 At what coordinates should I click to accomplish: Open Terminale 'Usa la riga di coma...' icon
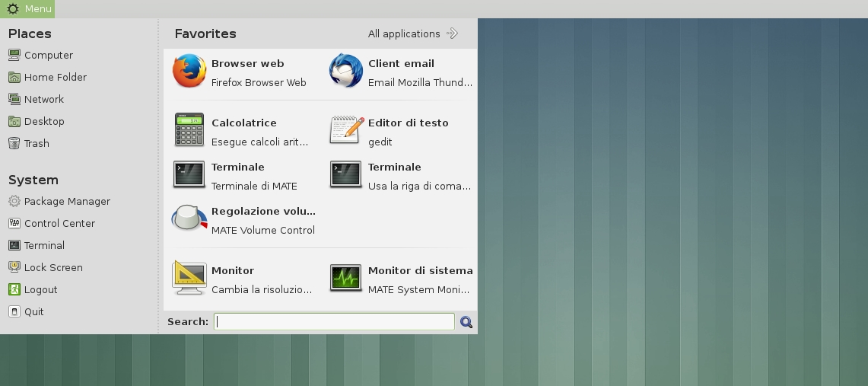click(x=346, y=174)
